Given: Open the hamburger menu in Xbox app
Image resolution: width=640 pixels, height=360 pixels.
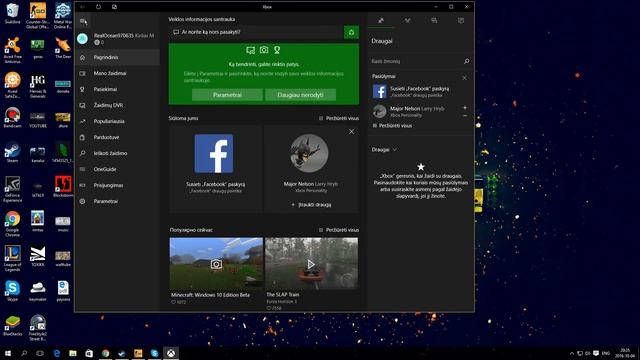Looking at the screenshot, I should click(83, 21).
